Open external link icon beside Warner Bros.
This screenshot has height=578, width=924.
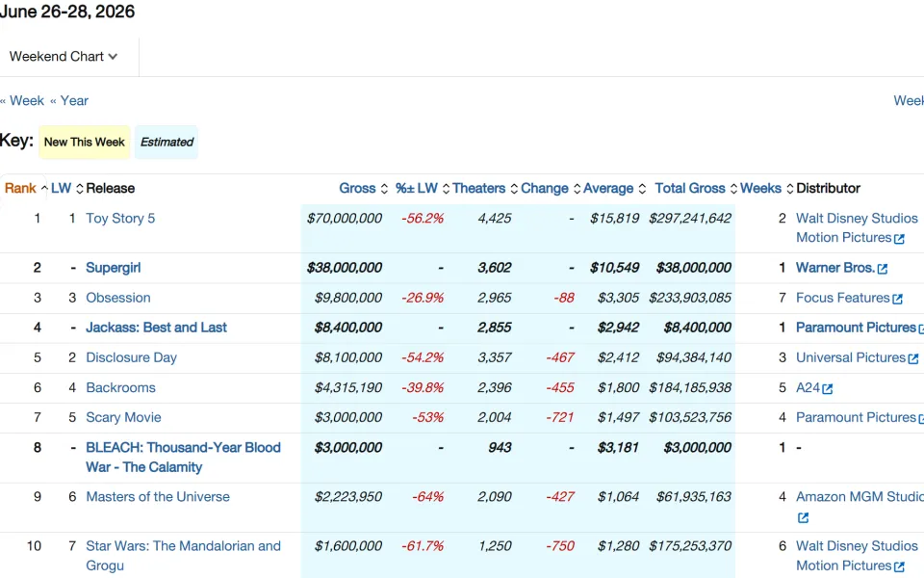(883, 269)
